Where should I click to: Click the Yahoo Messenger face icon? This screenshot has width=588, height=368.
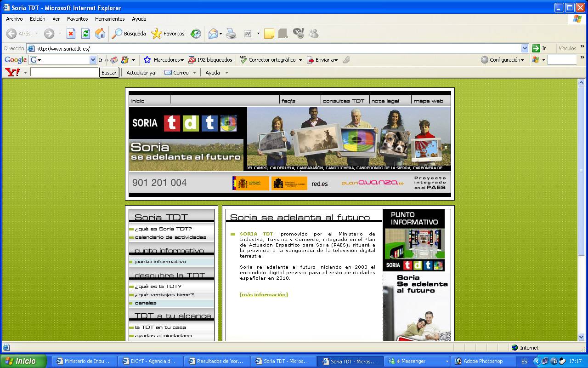coord(299,33)
